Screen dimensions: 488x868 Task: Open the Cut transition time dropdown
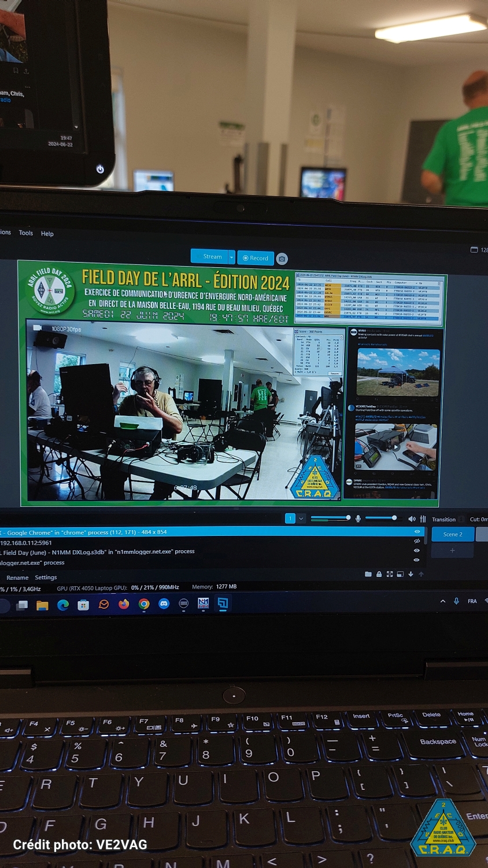[479, 519]
